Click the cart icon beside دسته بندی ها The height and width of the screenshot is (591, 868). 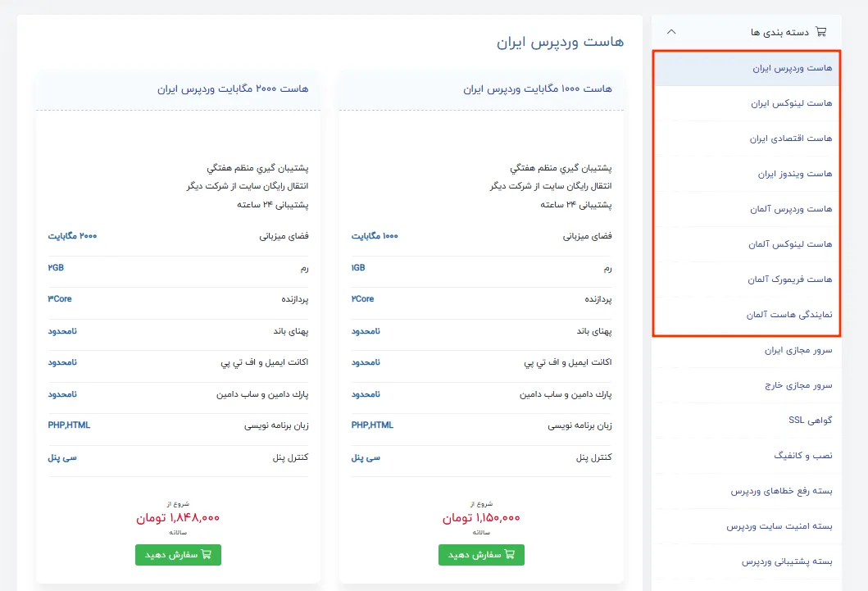tap(821, 31)
